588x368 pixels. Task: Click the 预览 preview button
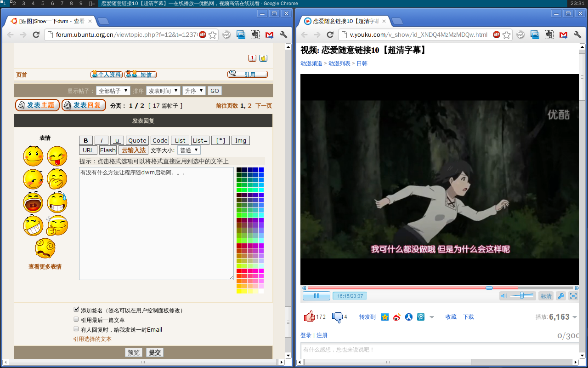point(134,352)
